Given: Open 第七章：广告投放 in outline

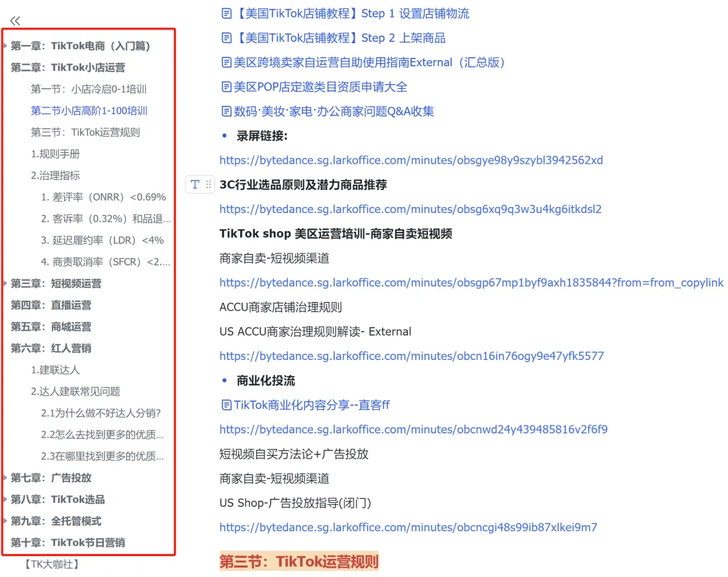Looking at the screenshot, I should [x=51, y=478].
